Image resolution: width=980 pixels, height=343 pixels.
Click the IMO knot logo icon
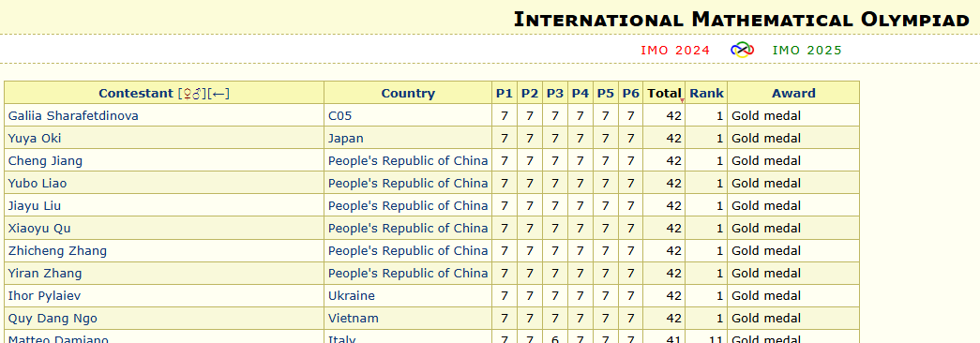pyautogui.click(x=742, y=50)
